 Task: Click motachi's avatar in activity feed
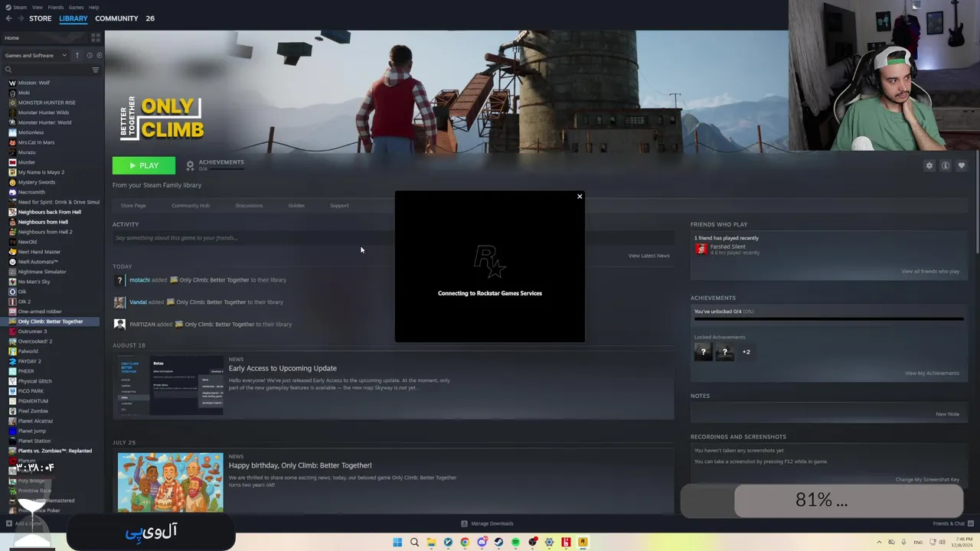pyautogui.click(x=119, y=280)
